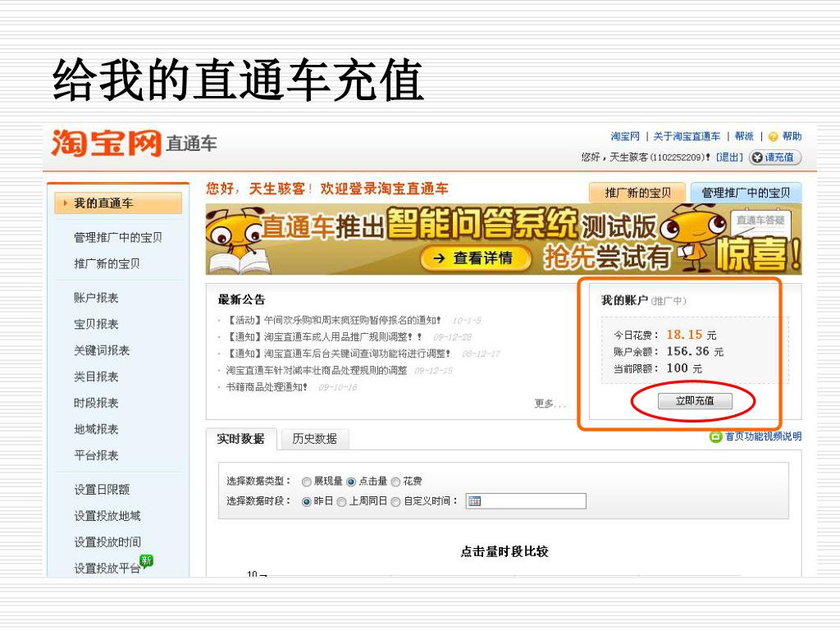Open the 关于淘宝直通车 link
Image resolution: width=840 pixels, height=630 pixels.
tap(687, 137)
